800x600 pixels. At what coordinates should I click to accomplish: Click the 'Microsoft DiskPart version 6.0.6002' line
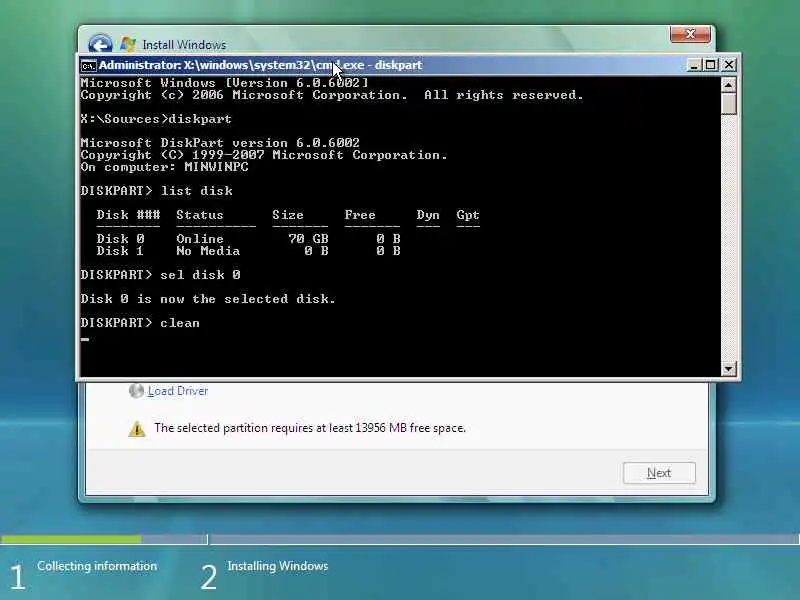tap(220, 143)
